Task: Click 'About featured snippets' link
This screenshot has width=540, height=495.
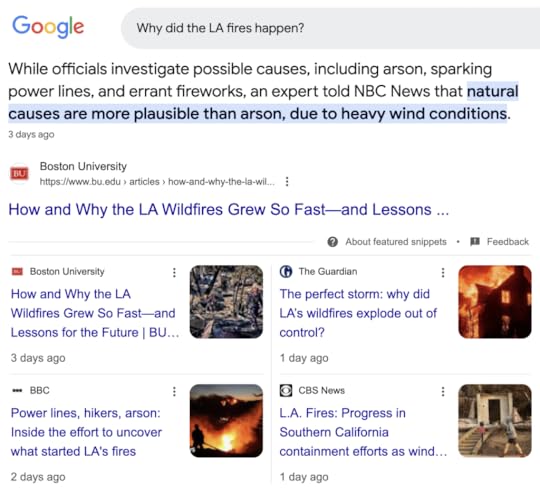Action: pos(396,242)
